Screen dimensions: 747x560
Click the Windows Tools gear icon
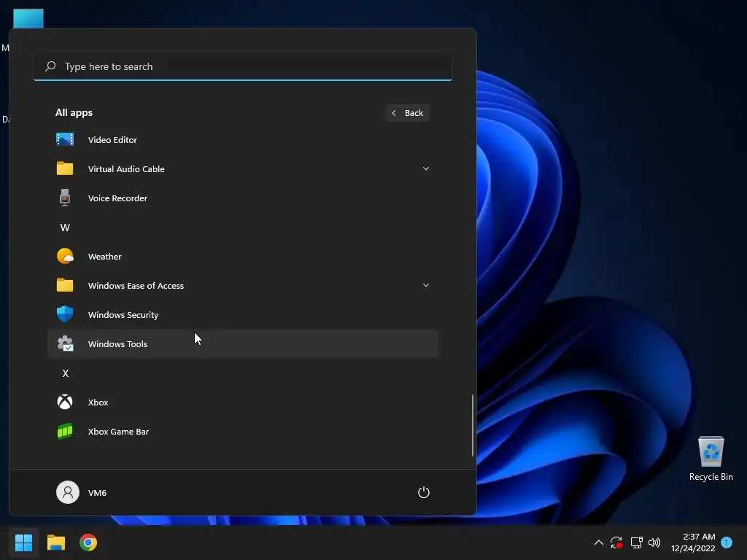(65, 343)
